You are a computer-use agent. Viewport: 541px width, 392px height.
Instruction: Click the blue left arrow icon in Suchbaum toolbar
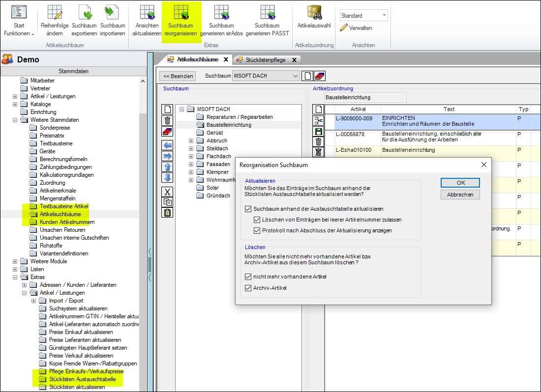click(x=167, y=145)
